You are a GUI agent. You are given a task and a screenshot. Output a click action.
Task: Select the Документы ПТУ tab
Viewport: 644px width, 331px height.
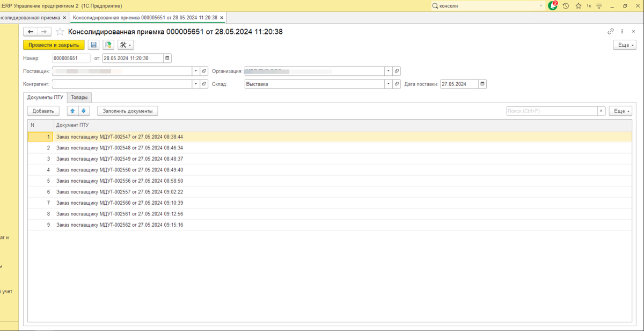tap(45, 97)
